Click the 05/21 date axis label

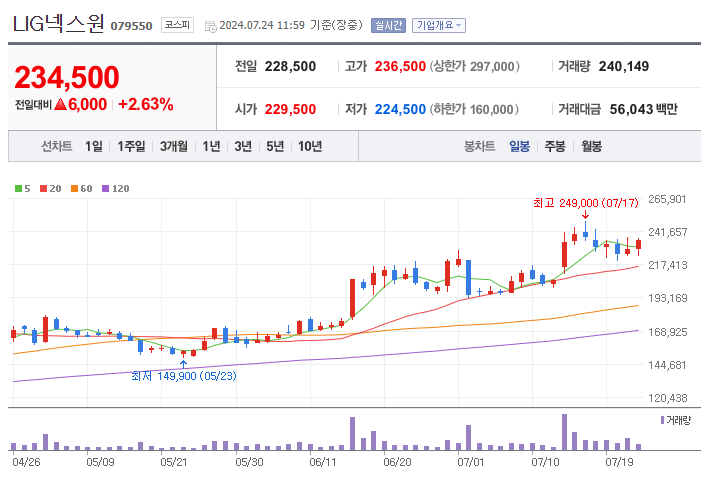pyautogui.click(x=174, y=462)
